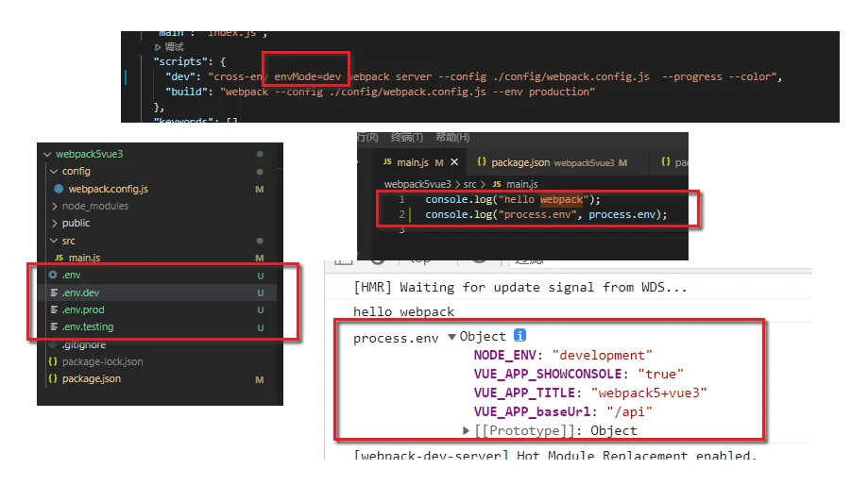Collapse the webpack5vue3 root folder
The width and height of the screenshot is (868, 485).
pos(47,155)
